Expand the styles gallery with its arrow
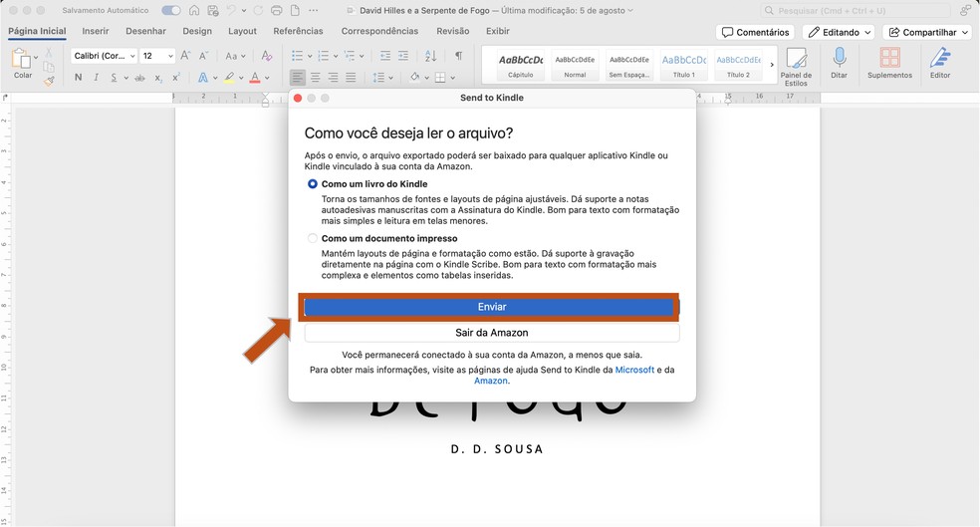This screenshot has height=527, width=980. click(x=771, y=65)
